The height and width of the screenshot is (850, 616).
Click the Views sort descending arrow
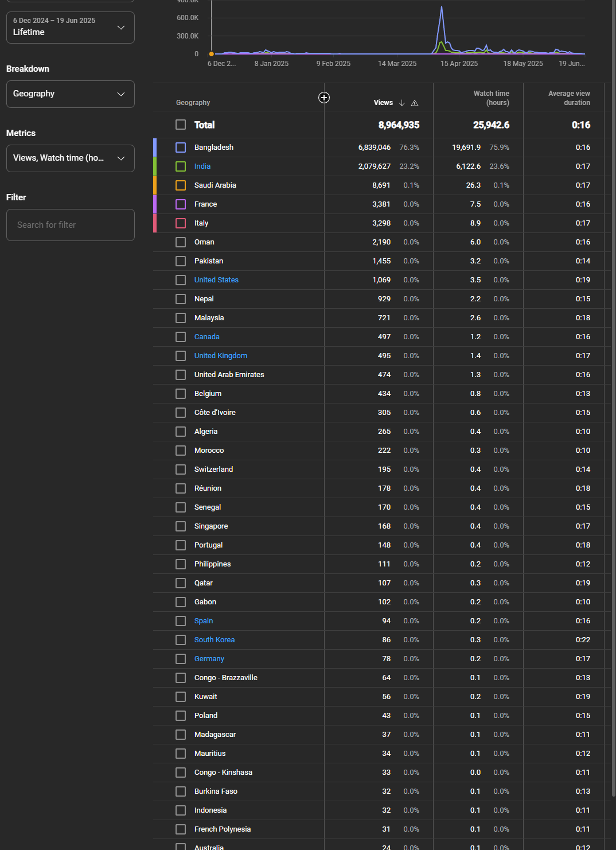click(401, 103)
